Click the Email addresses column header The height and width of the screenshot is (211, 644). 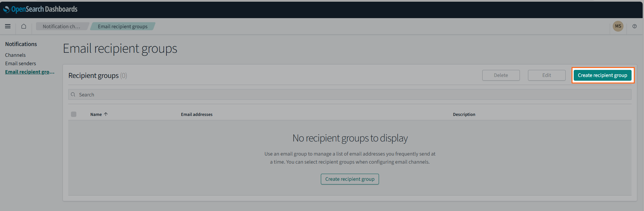pos(196,115)
